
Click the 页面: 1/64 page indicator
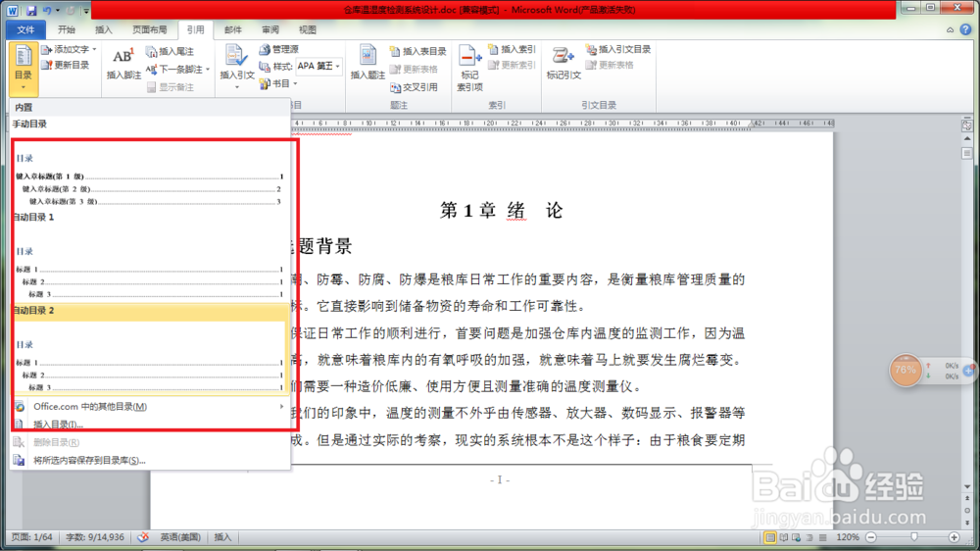pos(31,537)
